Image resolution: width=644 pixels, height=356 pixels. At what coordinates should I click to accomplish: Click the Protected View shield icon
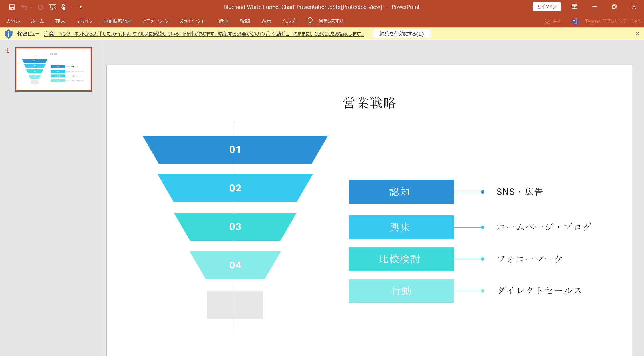(9, 34)
